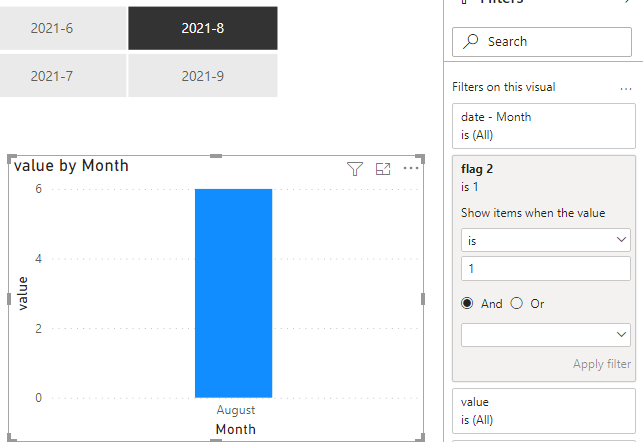This screenshot has height=442, width=643.
Task: Select the 2021-8 slicer tile
Action: click(x=203, y=28)
